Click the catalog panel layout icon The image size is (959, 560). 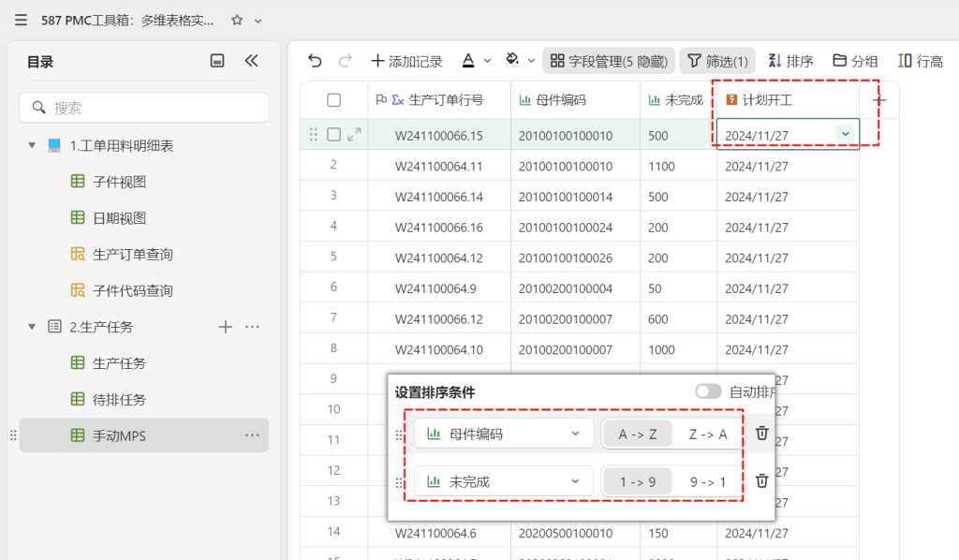point(217,61)
